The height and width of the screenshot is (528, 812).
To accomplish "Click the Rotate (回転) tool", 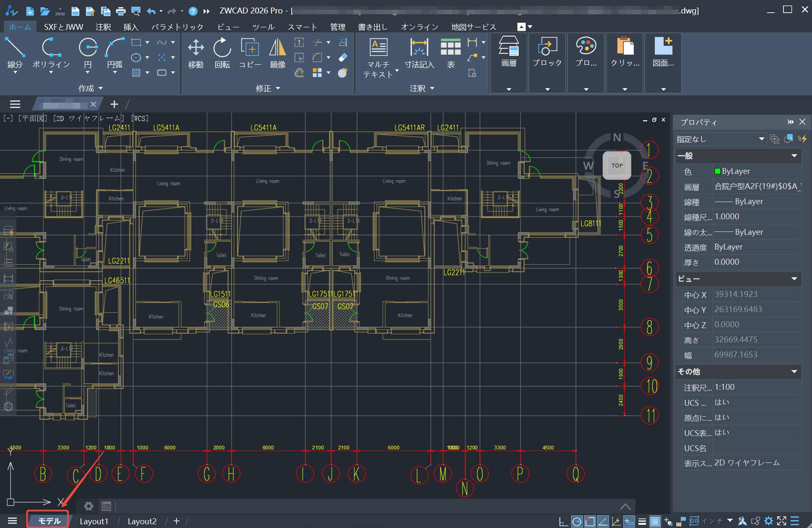I will [x=222, y=52].
